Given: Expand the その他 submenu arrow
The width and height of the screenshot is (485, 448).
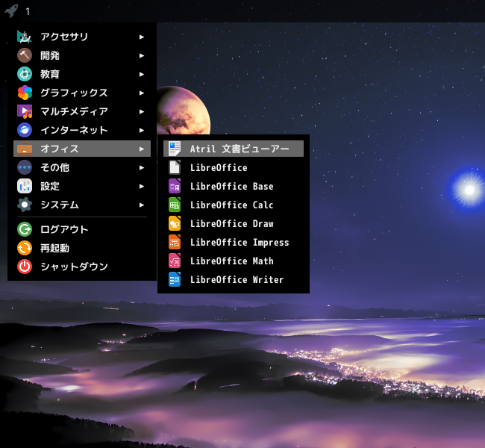Looking at the screenshot, I should click(x=142, y=167).
